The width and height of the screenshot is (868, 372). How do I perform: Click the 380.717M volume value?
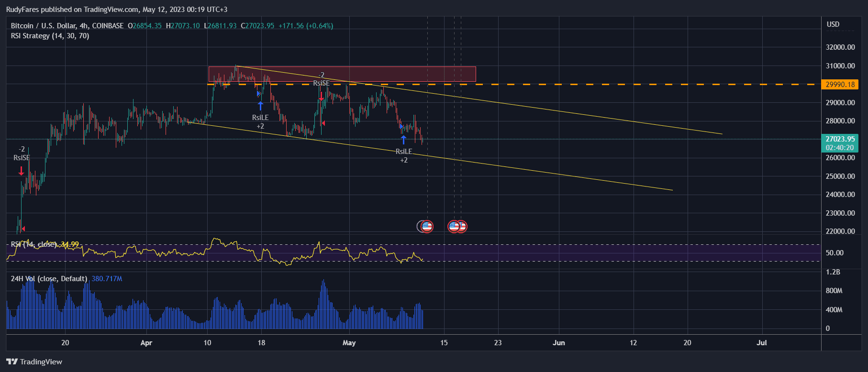[107, 279]
